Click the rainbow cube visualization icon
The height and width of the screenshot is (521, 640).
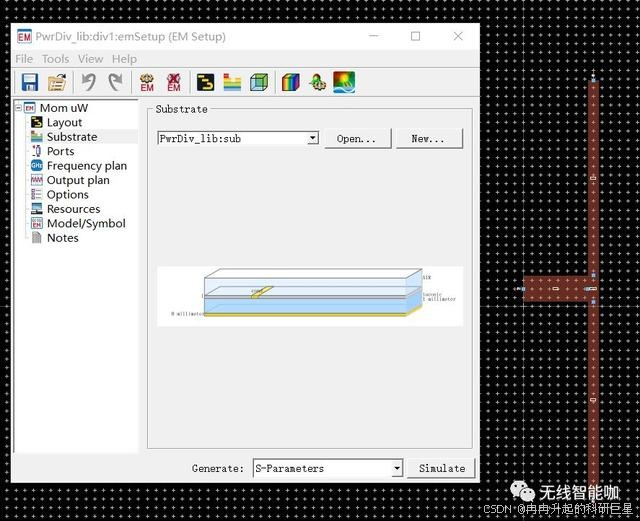coord(291,82)
